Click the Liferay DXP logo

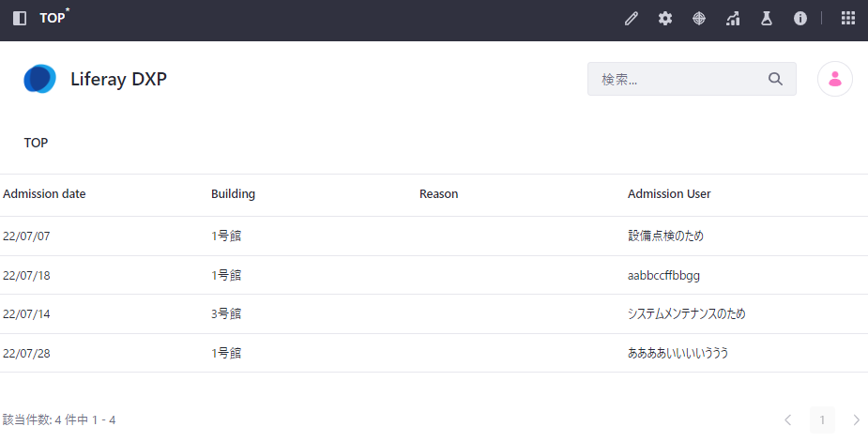pyautogui.click(x=40, y=80)
